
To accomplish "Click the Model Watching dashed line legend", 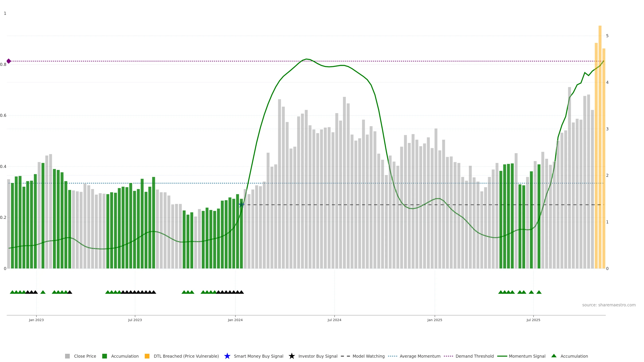I will (345, 356).
